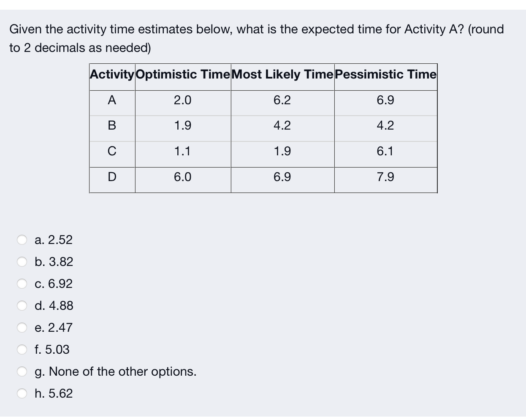Click the Most Likely Time column header
The width and height of the screenshot is (526, 420).
tap(282, 74)
